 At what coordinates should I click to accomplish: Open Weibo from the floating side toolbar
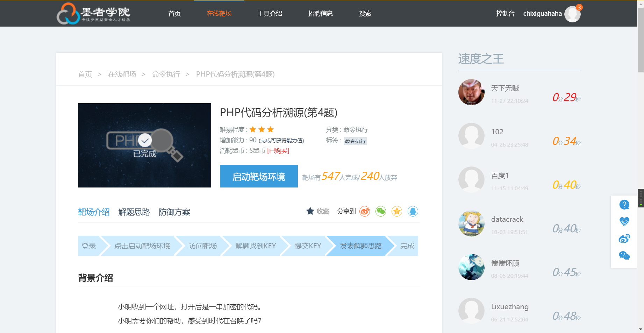point(624,238)
